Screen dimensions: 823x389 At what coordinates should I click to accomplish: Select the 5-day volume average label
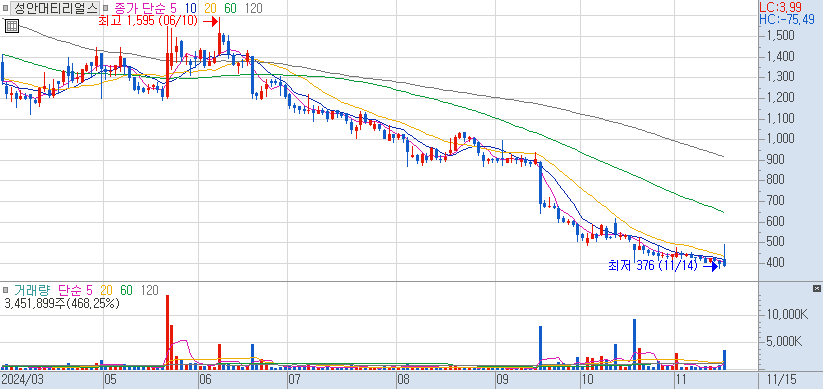coord(89,290)
